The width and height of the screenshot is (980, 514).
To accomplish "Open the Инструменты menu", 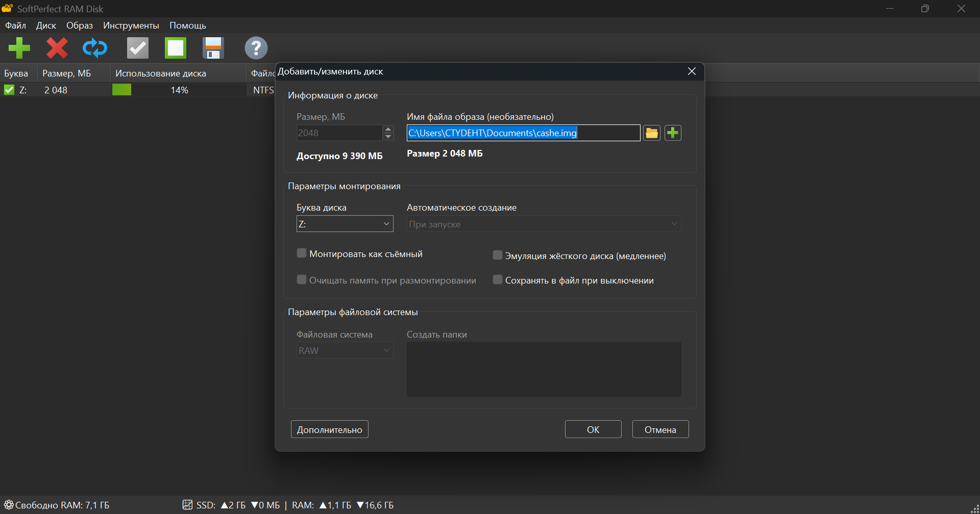I will click(131, 25).
